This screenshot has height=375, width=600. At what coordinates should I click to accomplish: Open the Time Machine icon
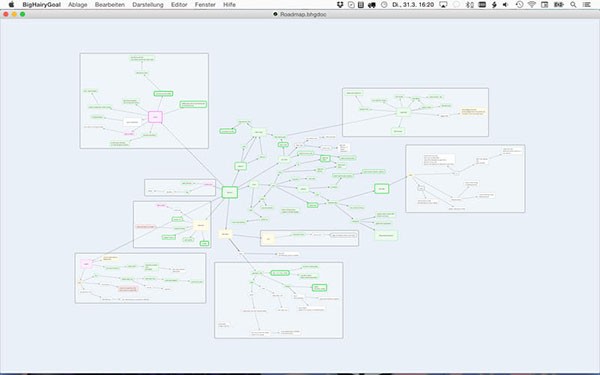click(519, 5)
